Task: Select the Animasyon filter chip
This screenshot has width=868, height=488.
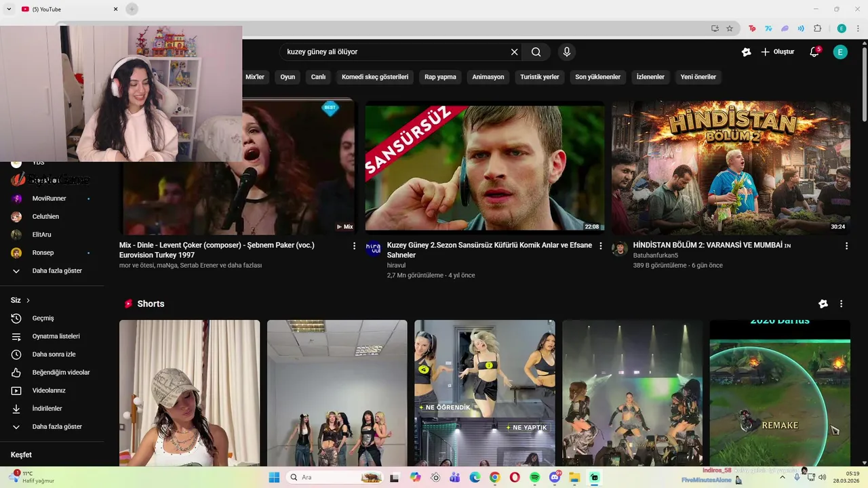Action: (x=488, y=77)
